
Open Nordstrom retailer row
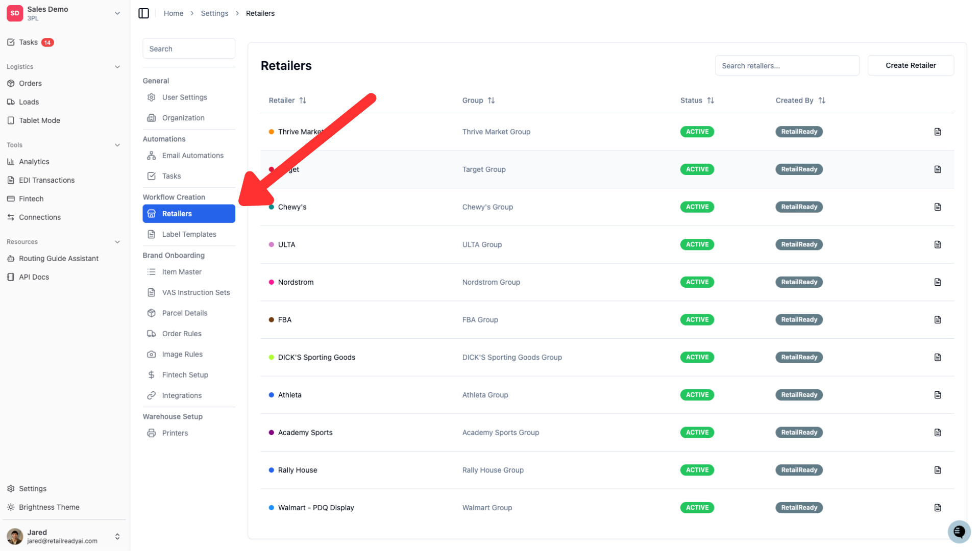(607, 282)
